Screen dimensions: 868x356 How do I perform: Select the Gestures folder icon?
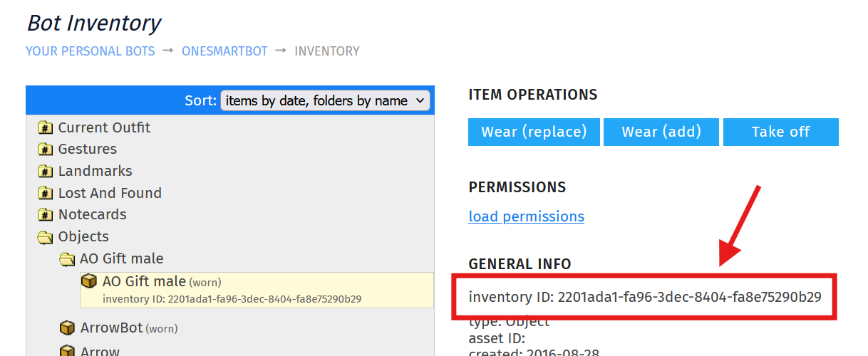point(45,150)
